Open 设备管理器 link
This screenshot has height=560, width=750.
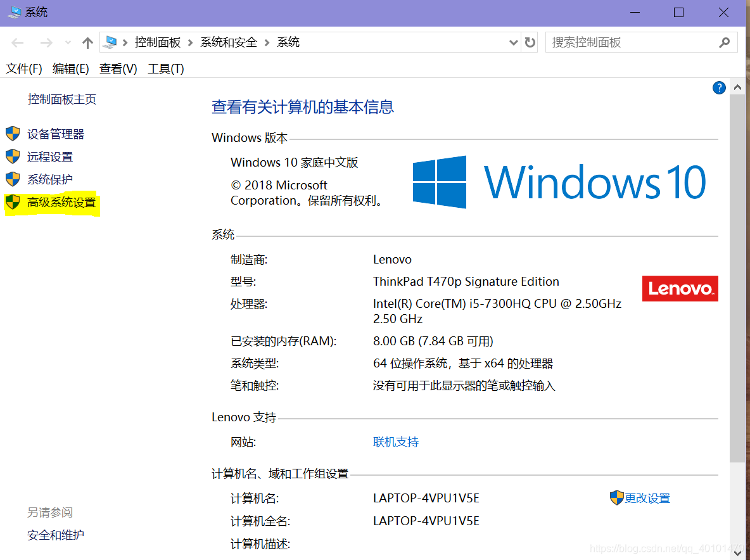coord(56,134)
